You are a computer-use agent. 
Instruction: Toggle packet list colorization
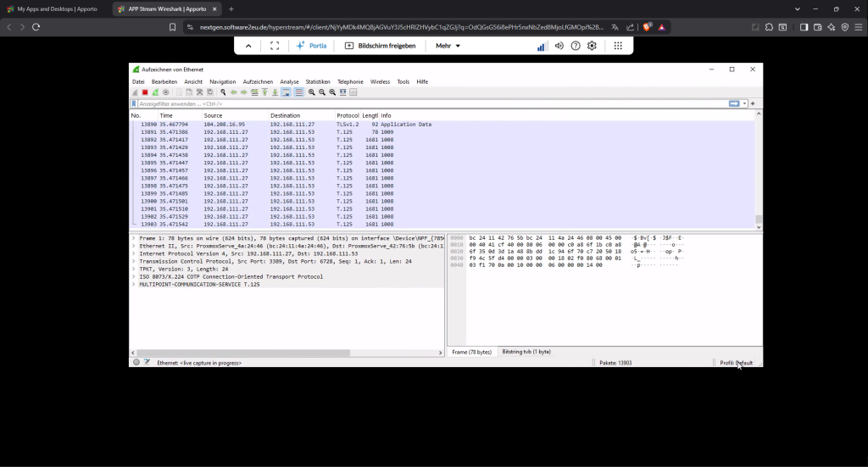[298, 92]
